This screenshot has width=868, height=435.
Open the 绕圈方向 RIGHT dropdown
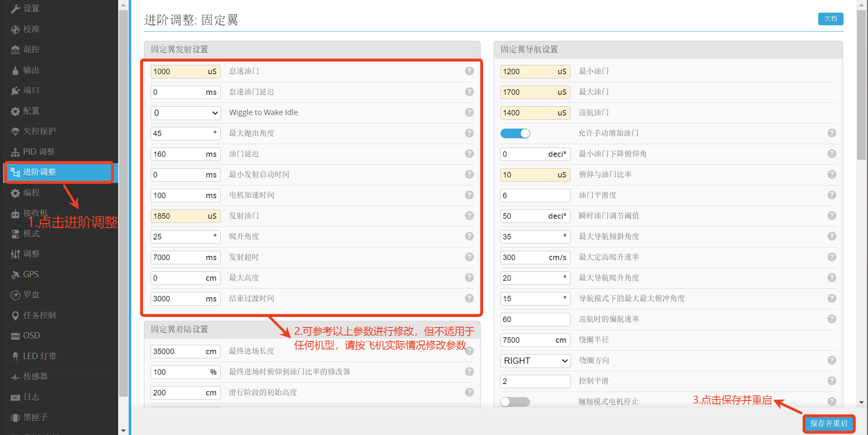(x=535, y=361)
